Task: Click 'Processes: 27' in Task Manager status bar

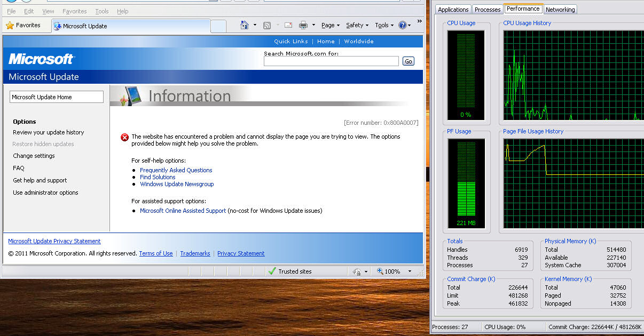Action: pyautogui.click(x=450, y=327)
